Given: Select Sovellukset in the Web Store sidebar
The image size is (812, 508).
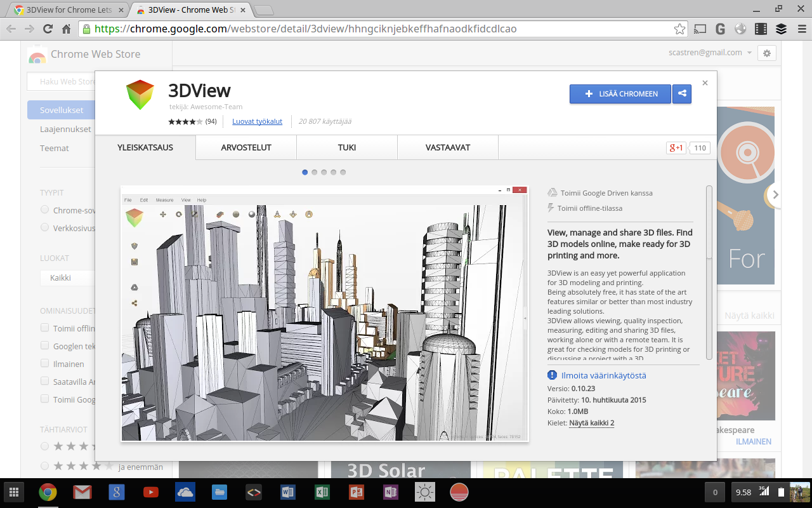Looking at the screenshot, I should [62, 110].
